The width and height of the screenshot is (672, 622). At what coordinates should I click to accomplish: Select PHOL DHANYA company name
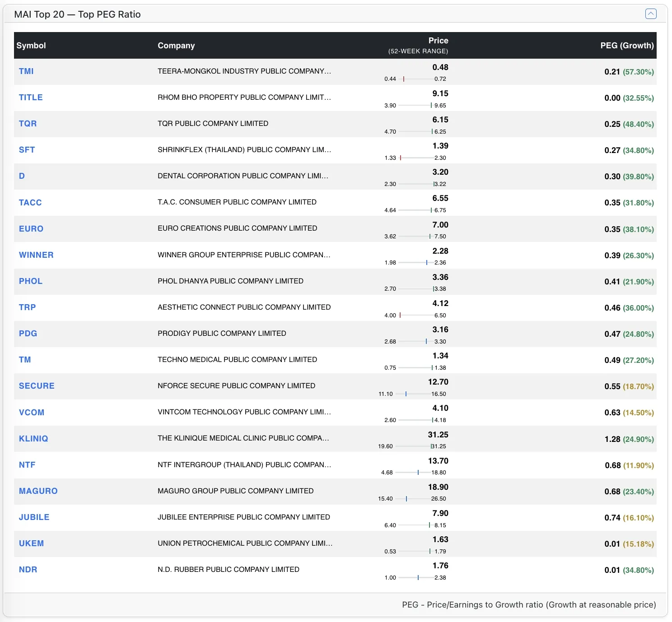click(230, 281)
